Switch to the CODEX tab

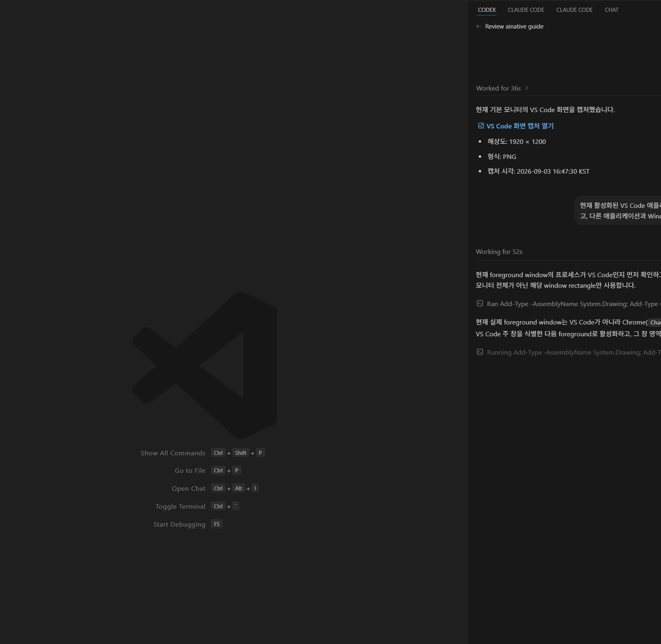click(486, 10)
